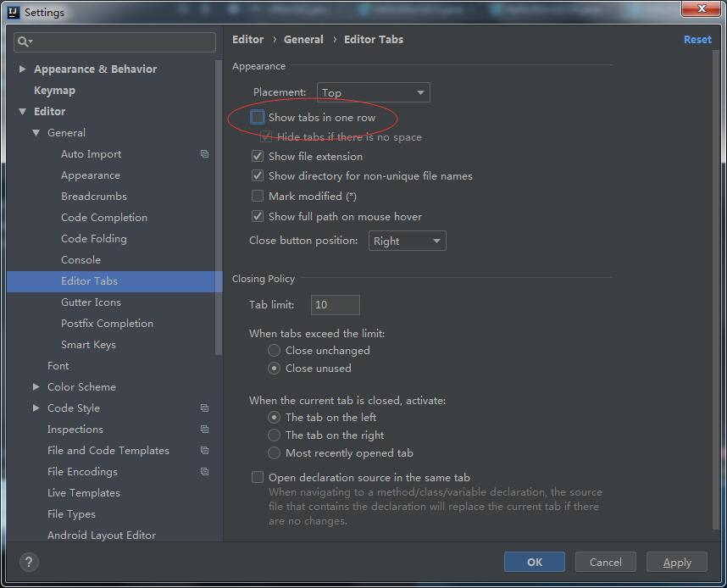
Task: Click the Reset link
Action: (x=697, y=40)
